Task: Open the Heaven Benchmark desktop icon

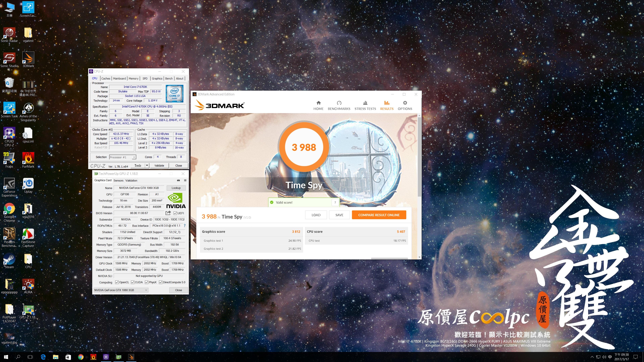Action: point(9,238)
